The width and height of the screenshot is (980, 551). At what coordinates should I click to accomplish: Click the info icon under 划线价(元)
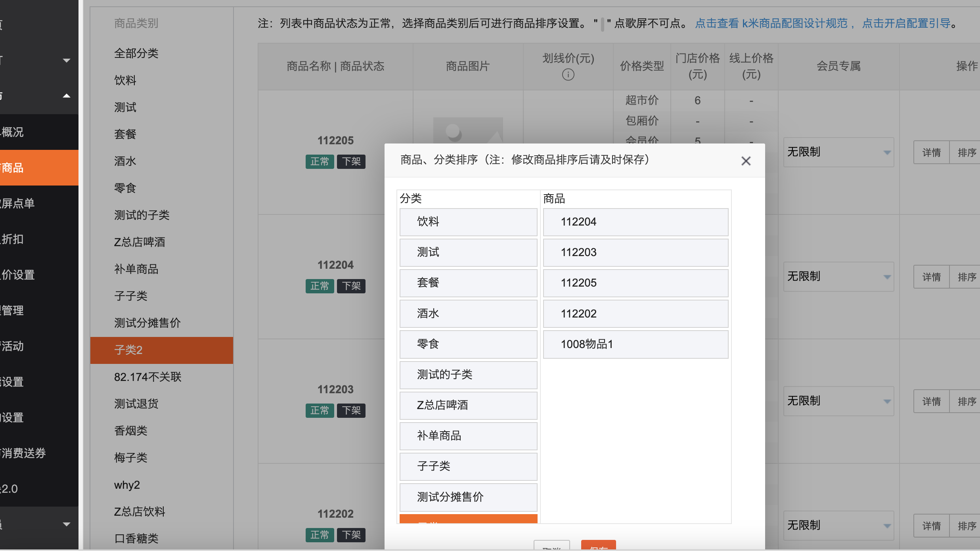(x=568, y=75)
